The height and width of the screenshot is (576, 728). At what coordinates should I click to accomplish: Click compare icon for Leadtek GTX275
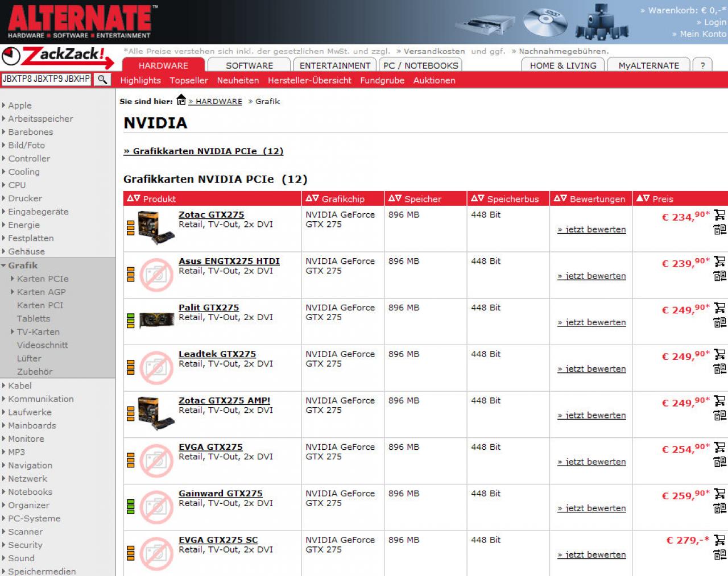[x=719, y=368]
